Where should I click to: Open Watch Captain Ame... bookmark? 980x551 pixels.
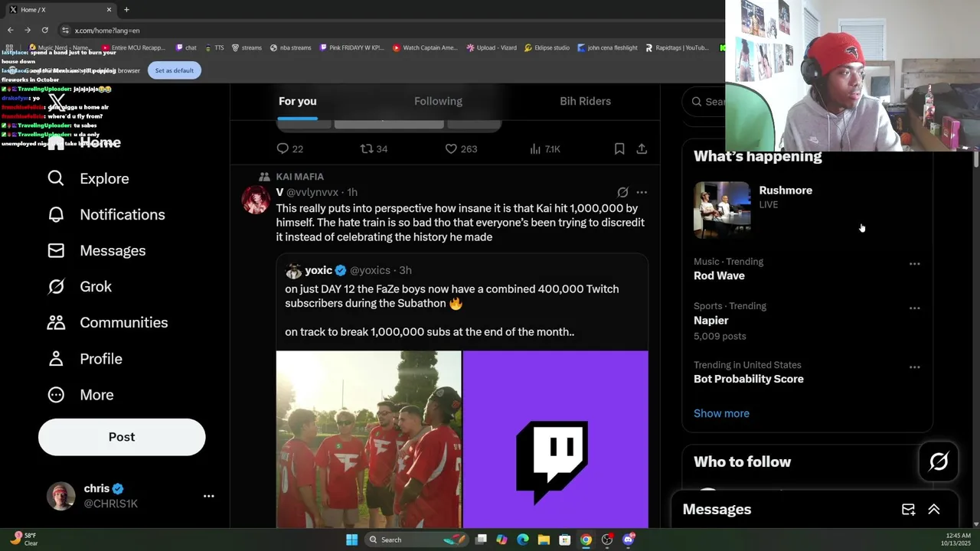[x=425, y=47]
